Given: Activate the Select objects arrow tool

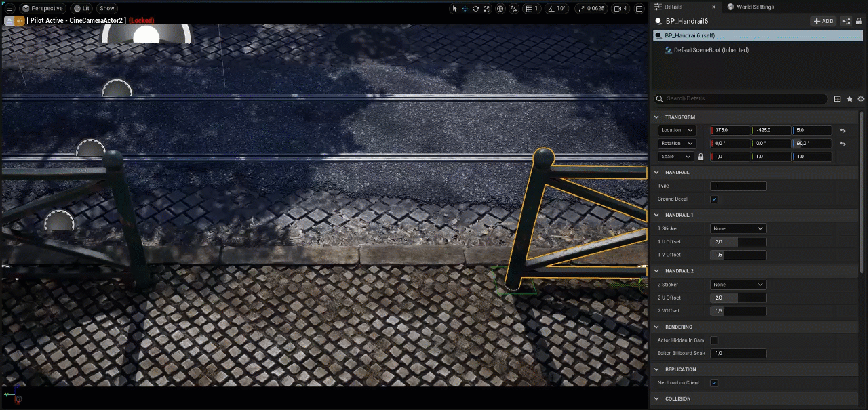Looking at the screenshot, I should click(454, 9).
